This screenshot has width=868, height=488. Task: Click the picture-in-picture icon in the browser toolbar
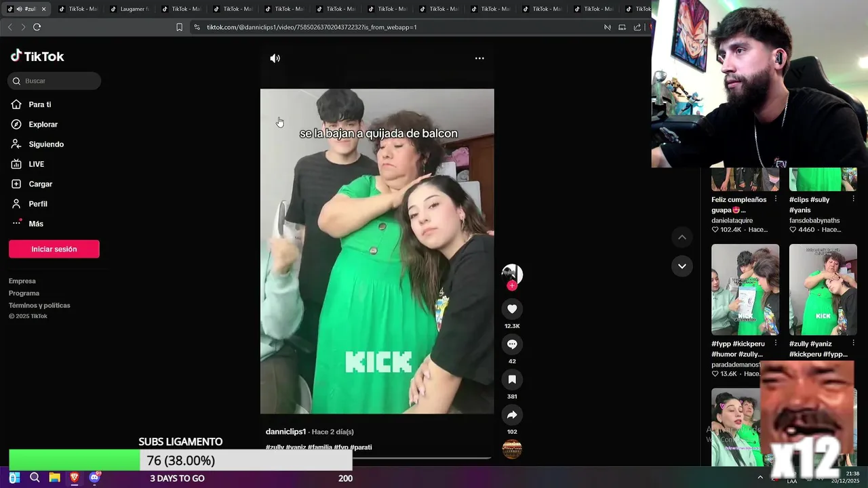tap(623, 27)
